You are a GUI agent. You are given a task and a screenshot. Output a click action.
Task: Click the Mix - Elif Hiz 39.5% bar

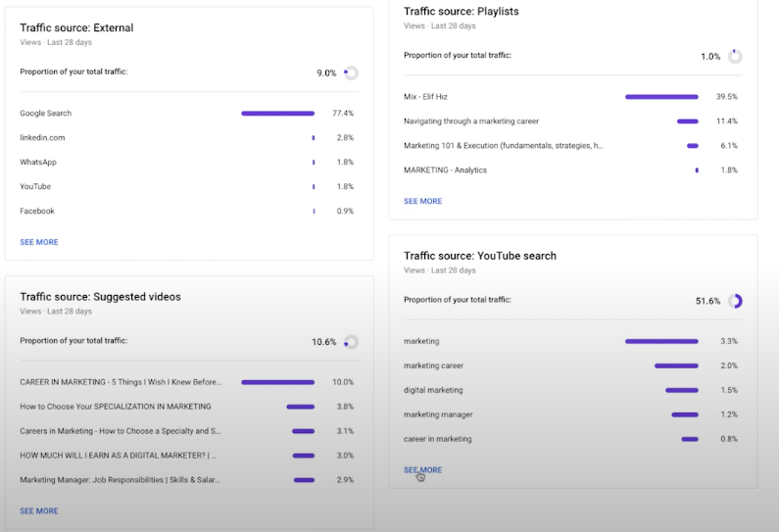pos(661,97)
